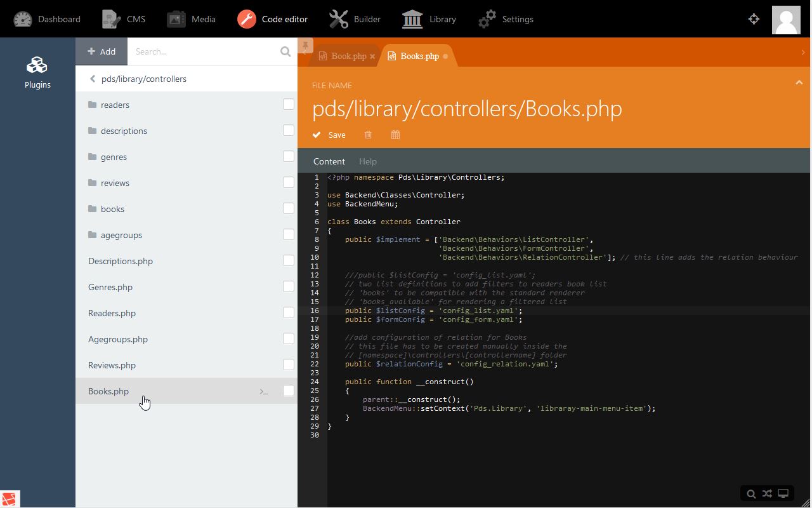The height and width of the screenshot is (508, 812).
Task: Click the shuffle icon in editor toolbar
Action: coord(767,493)
